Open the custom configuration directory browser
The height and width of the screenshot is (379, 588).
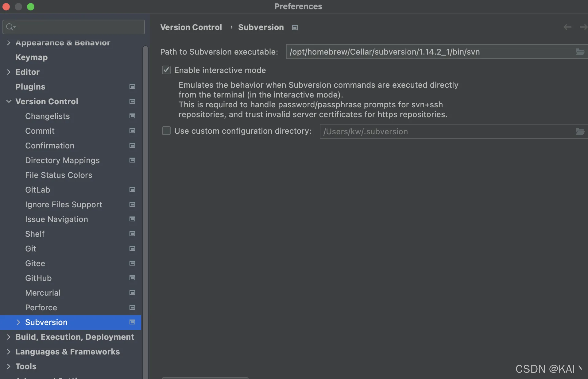point(579,132)
